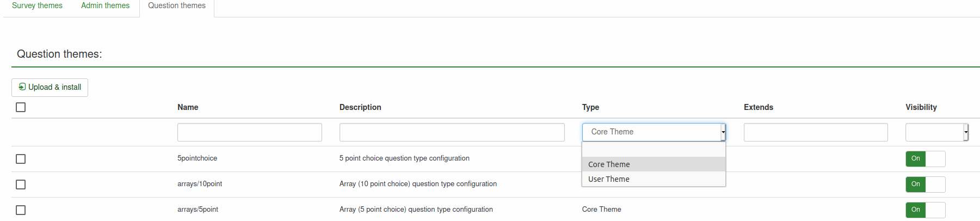
Task: Check the select-all checkbox in header
Action: [21, 107]
